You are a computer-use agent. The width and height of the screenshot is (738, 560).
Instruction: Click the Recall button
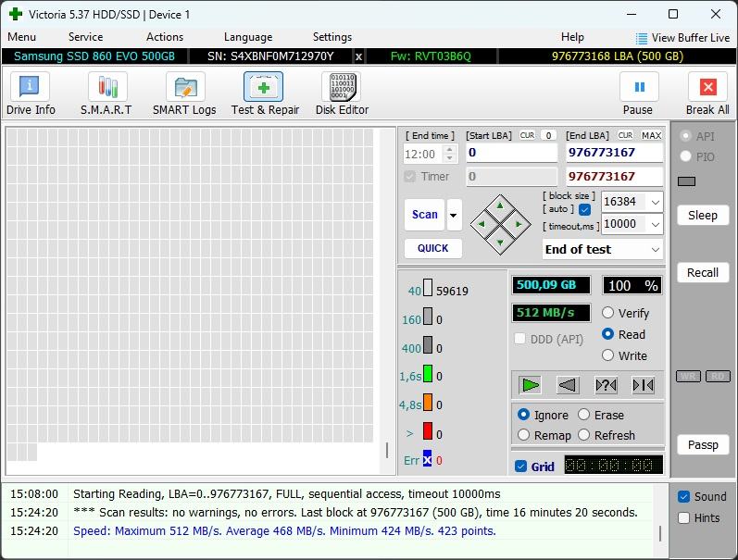coord(703,273)
